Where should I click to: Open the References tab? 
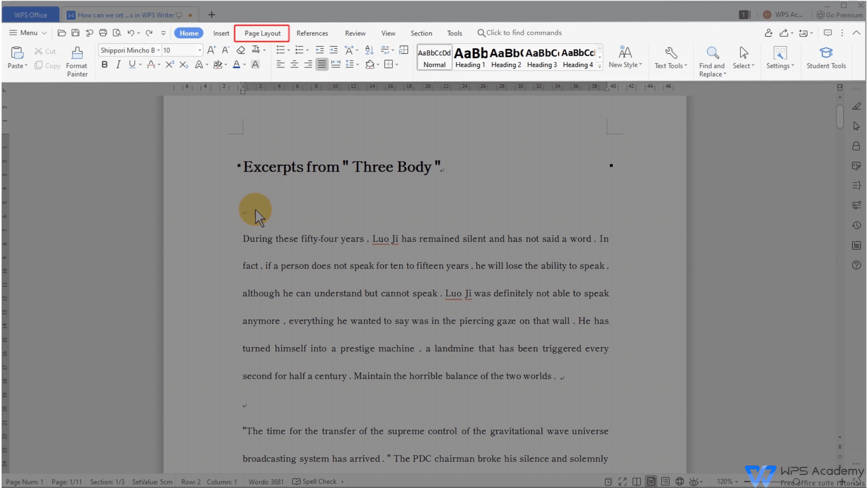click(x=312, y=33)
